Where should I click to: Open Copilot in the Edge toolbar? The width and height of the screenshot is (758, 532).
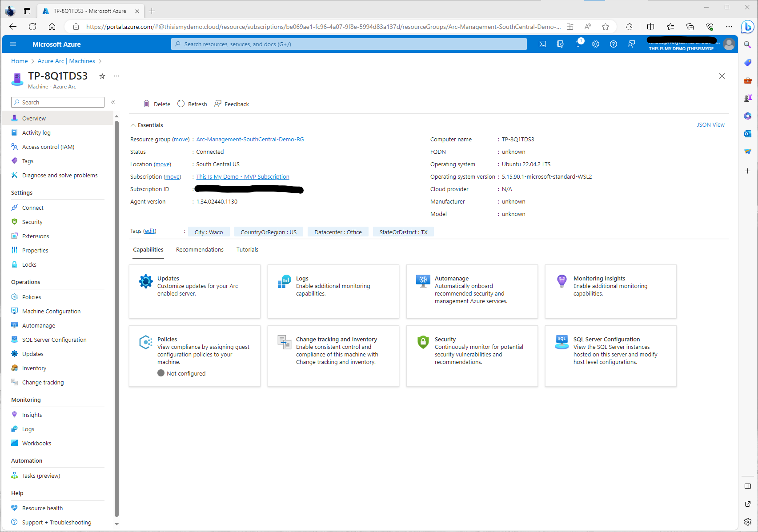[747, 27]
